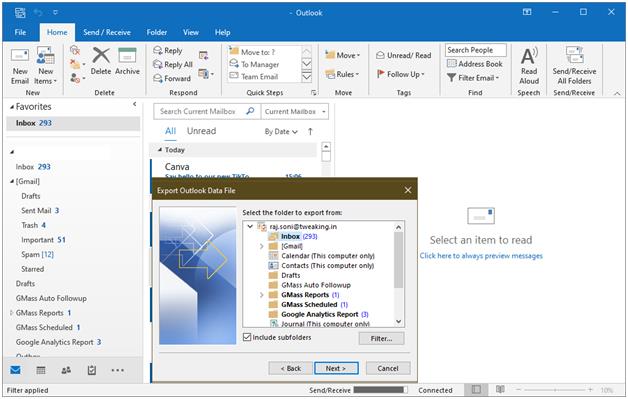Select Move to: ? quick step

(252, 52)
